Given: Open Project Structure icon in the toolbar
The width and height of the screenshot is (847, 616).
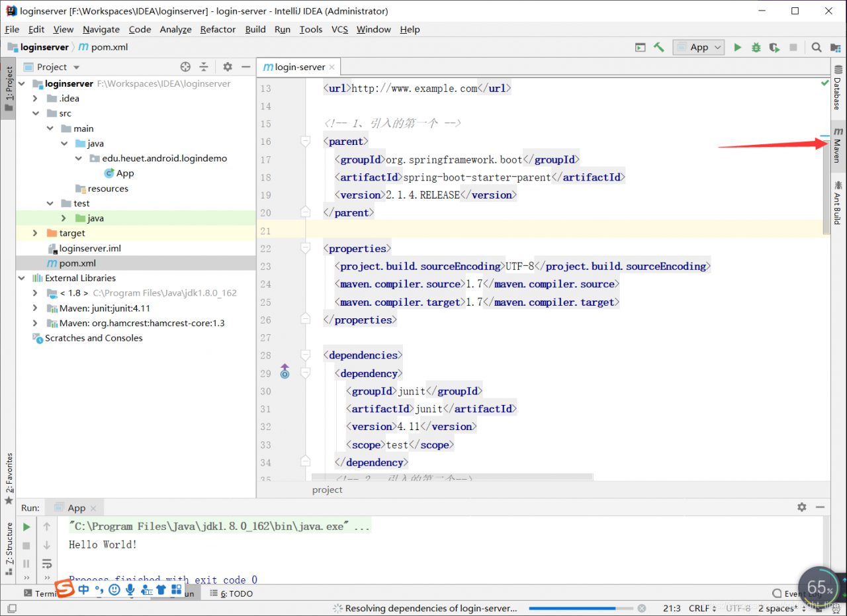Looking at the screenshot, I should pos(836,47).
